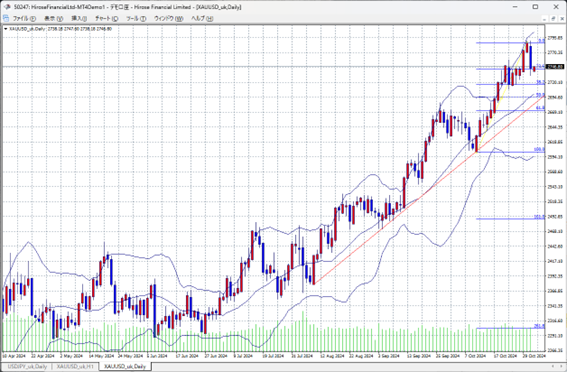Click the current price label on price axis
The width and height of the screenshot is (567, 372).
point(555,67)
